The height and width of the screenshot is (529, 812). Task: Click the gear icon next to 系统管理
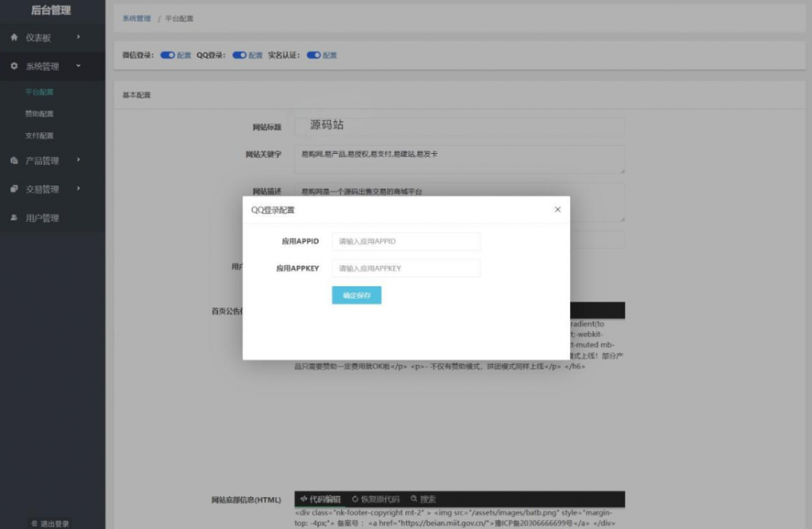14,67
